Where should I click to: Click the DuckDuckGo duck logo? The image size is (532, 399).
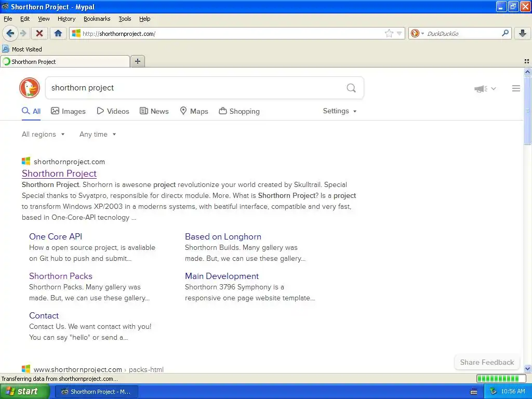tap(30, 88)
